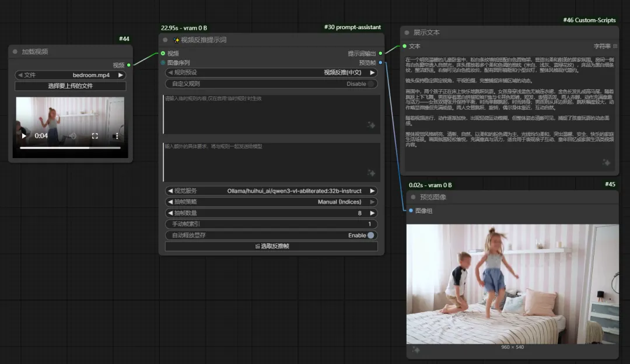Click the 字符串 output grid icon
This screenshot has height=364, width=630.
(615, 46)
